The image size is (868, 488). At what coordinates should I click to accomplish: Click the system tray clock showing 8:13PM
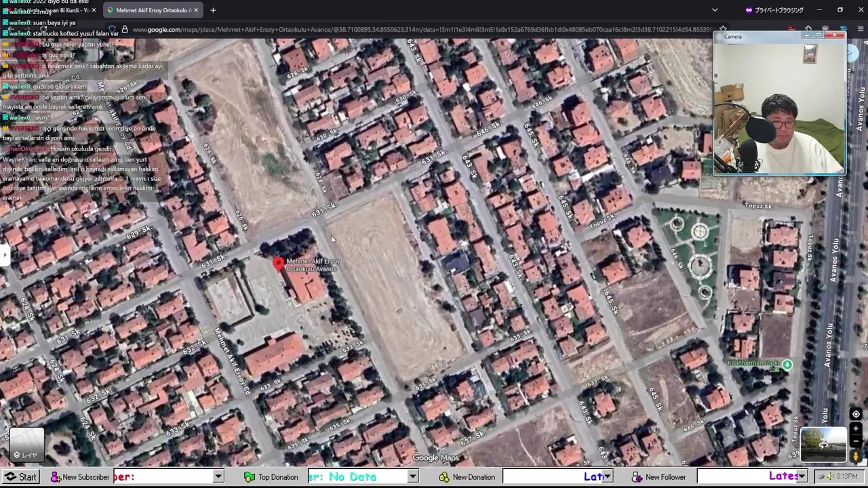pyautogui.click(x=846, y=477)
